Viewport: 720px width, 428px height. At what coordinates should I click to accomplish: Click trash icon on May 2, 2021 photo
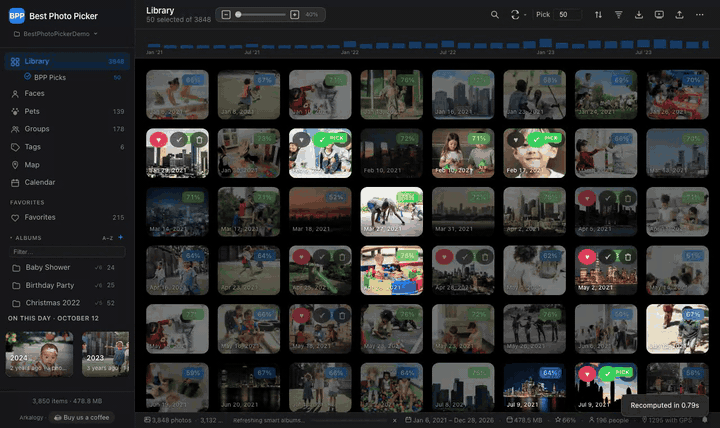[628, 257]
